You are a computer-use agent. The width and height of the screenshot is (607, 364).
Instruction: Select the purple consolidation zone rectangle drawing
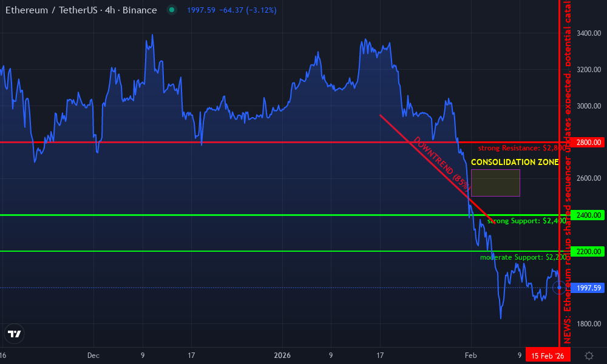[x=496, y=183]
